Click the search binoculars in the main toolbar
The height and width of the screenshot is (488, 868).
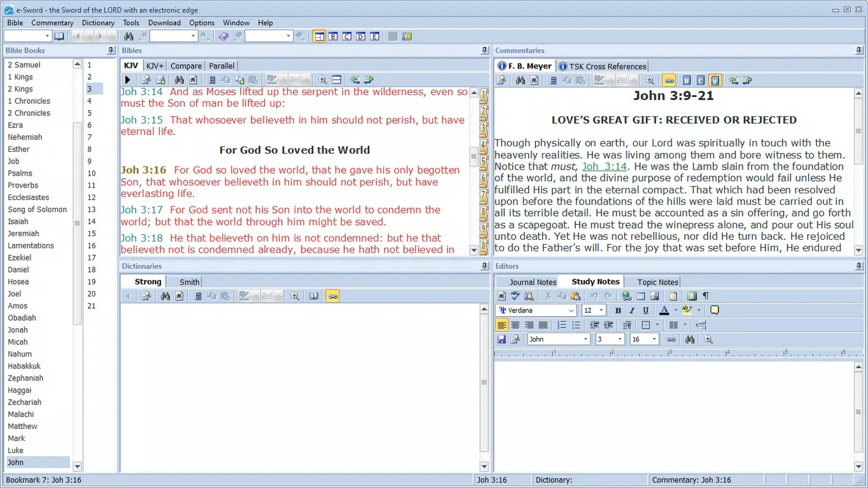pos(129,37)
